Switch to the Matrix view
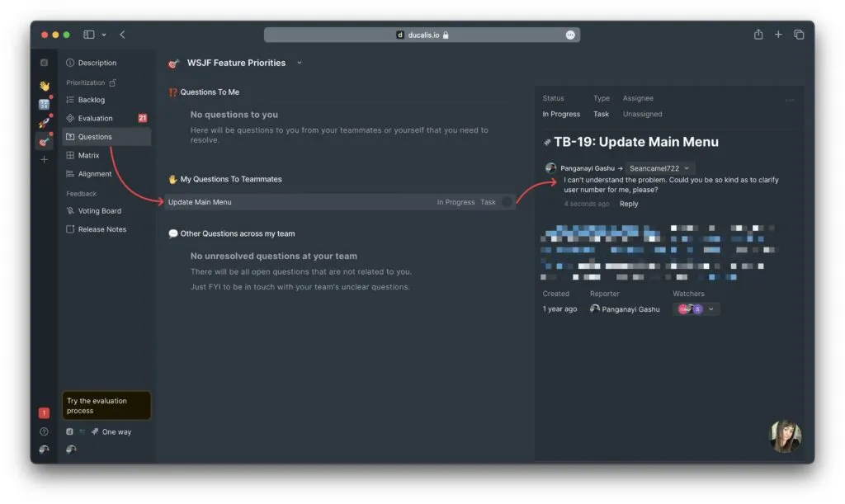The width and height of the screenshot is (845, 504). (x=88, y=155)
